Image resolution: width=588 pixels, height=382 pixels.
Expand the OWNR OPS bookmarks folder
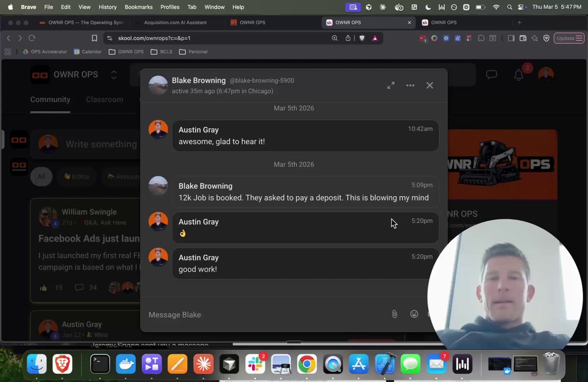(126, 52)
